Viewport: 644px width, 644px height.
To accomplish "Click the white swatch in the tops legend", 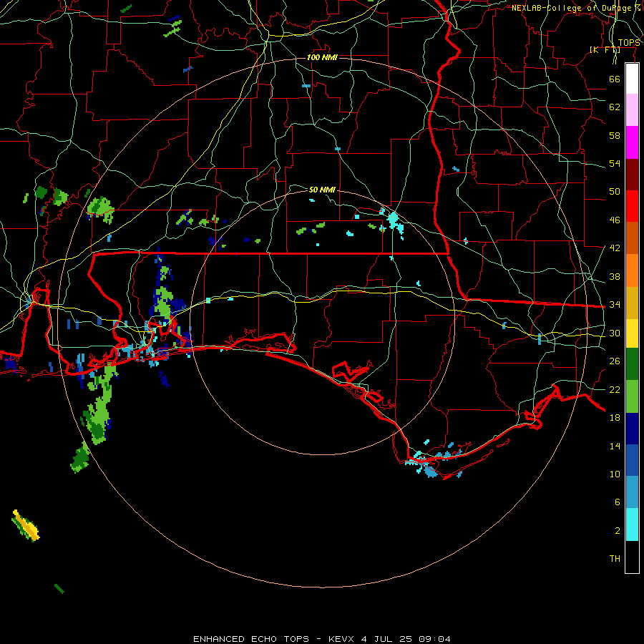I will click(x=632, y=79).
